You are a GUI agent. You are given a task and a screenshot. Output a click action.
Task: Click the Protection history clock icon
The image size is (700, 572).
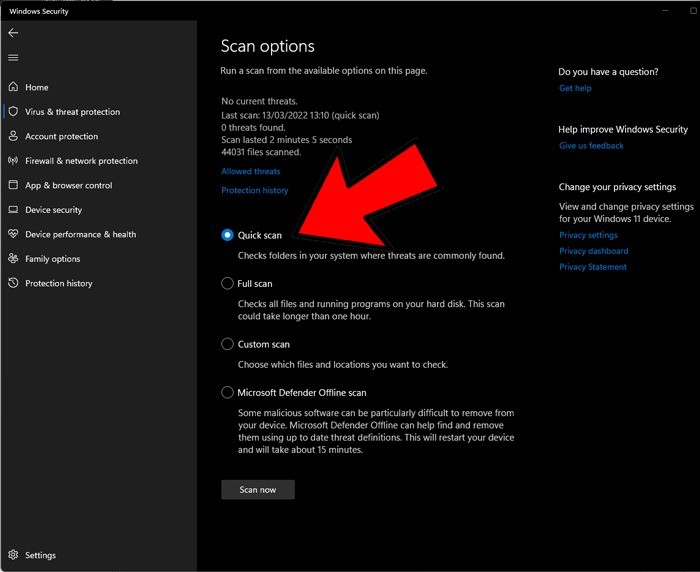[13, 283]
